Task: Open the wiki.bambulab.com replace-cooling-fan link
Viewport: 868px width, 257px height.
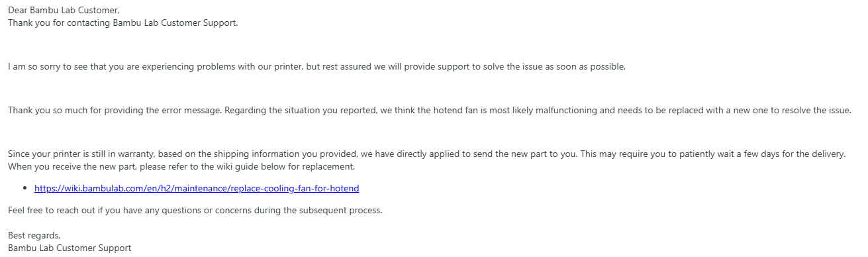Action: (197, 189)
